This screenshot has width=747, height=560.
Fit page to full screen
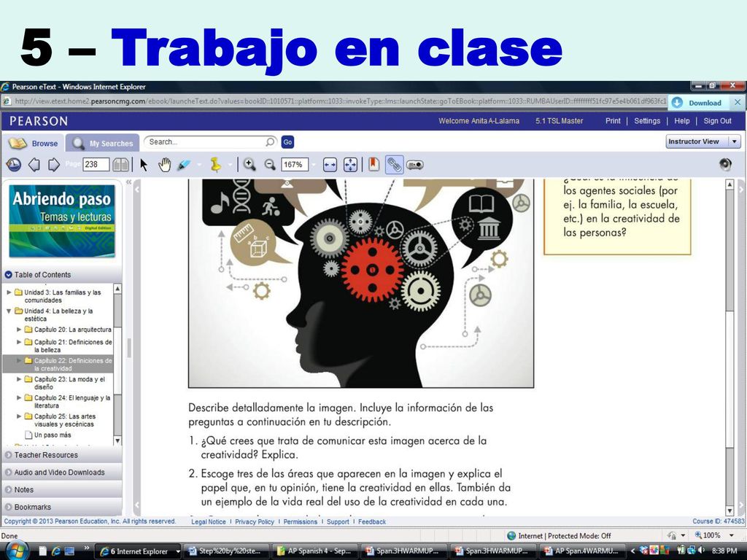[x=350, y=165]
